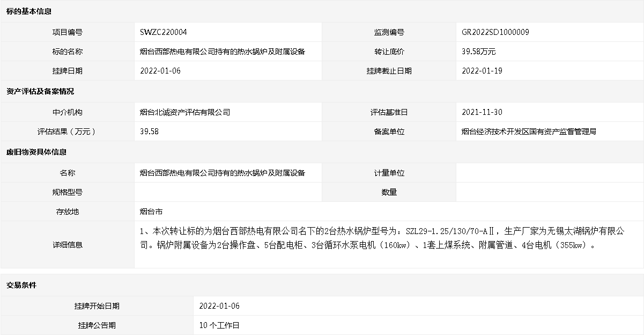This screenshot has height=335, width=644.
Task: Select the appraisal result value 39.58
Action: point(149,132)
